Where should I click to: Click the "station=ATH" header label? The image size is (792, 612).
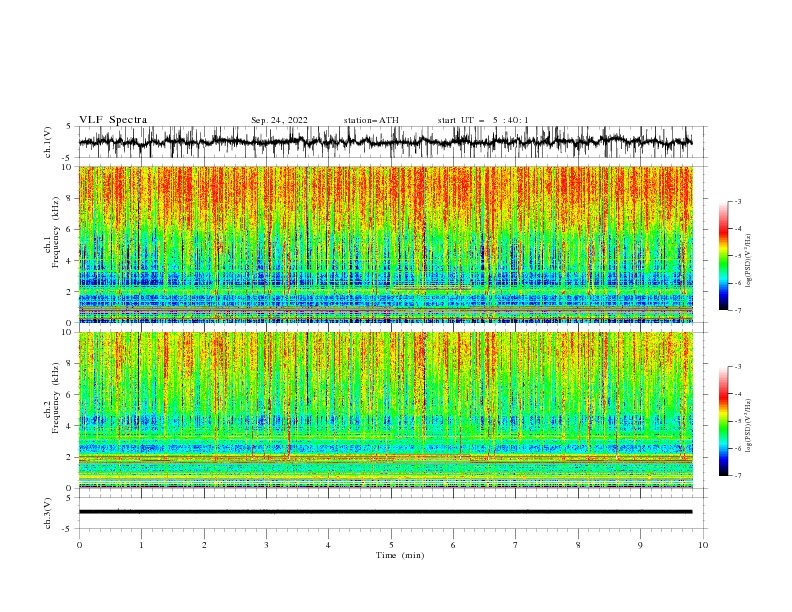click(371, 120)
